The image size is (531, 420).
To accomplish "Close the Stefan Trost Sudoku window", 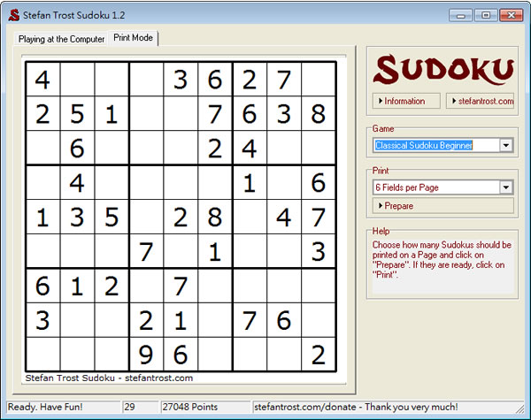I will point(511,15).
